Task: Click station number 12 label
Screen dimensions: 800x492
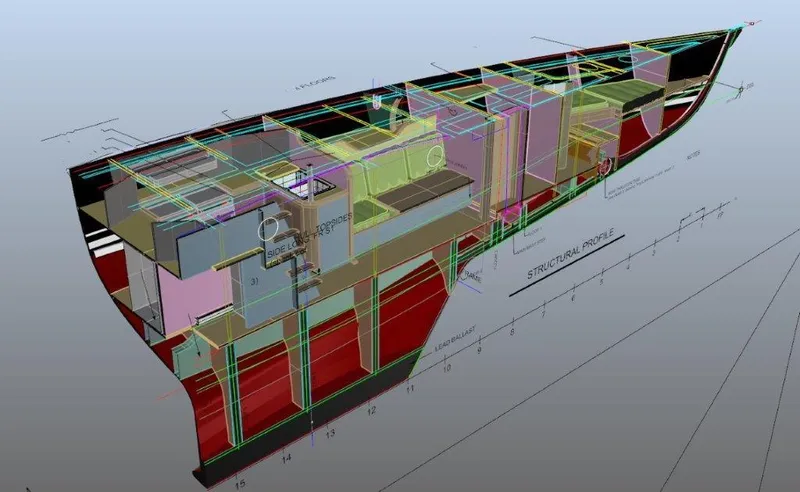Action: pyautogui.click(x=371, y=410)
